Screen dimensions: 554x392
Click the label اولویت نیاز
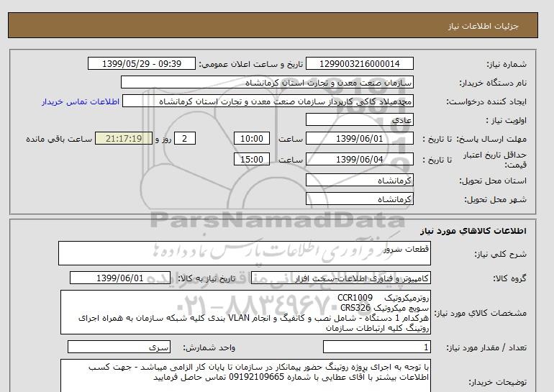(507, 120)
